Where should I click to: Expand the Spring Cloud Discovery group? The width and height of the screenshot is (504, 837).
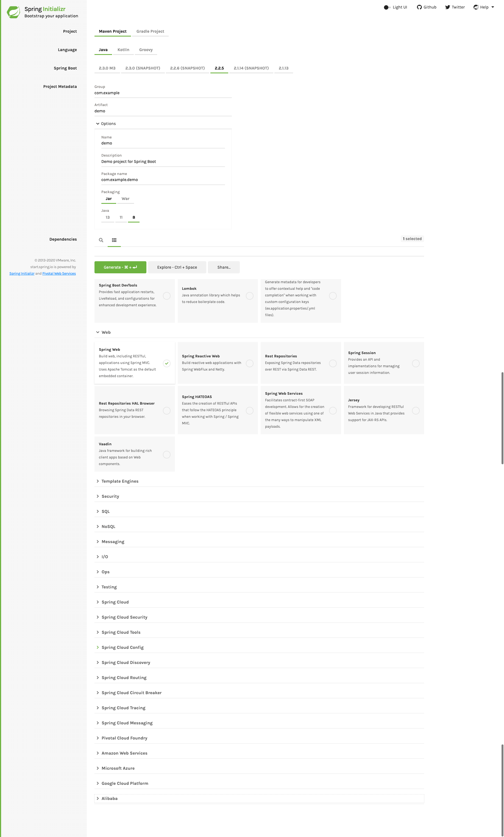259,663
